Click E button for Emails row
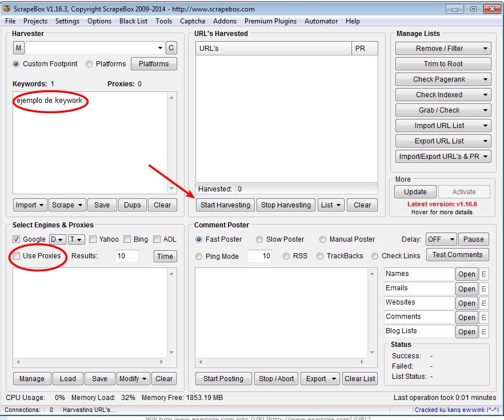 (x=484, y=289)
